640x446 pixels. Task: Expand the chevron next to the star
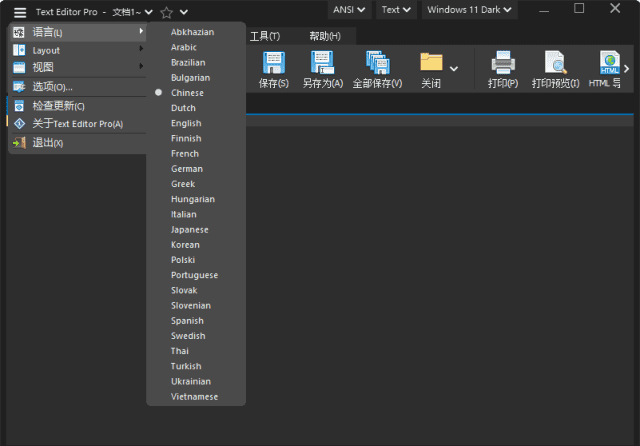coord(184,12)
